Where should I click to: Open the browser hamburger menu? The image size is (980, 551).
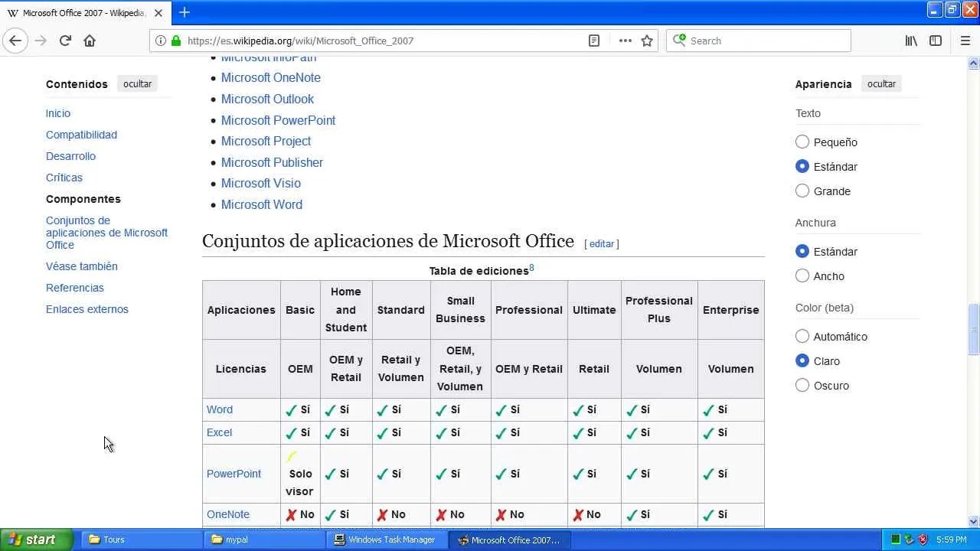965,41
